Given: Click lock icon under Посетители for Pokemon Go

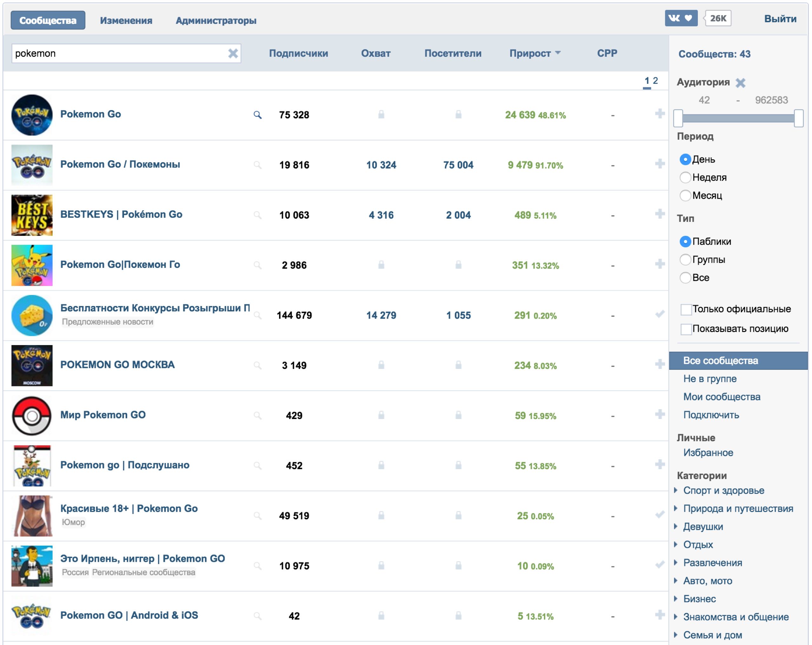Looking at the screenshot, I should (x=458, y=114).
